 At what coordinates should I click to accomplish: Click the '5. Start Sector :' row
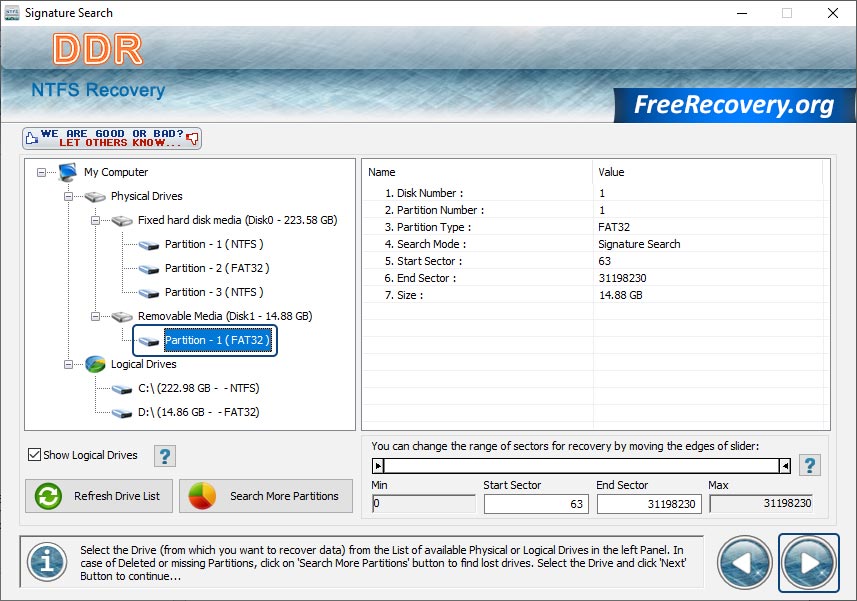594,261
